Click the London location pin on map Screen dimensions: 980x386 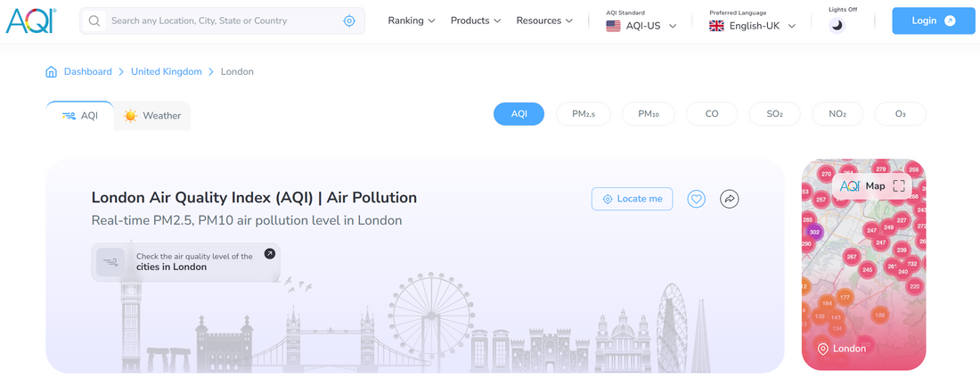[x=822, y=349]
